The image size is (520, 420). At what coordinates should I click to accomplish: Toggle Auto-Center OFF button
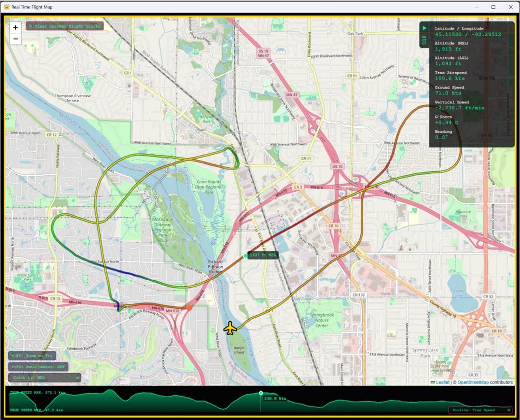(x=38, y=367)
